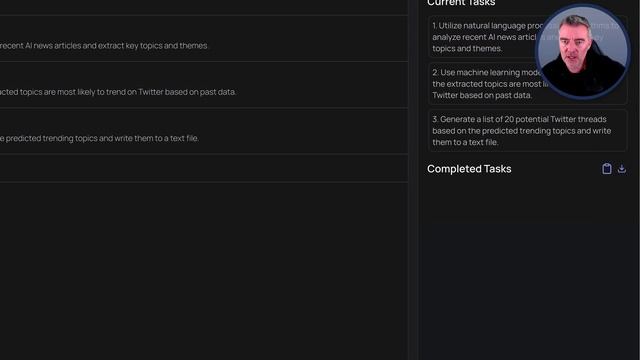640x360 pixels.
Task: Click the row about topics trending on Twitter
Action: pyautogui.click(x=204, y=85)
